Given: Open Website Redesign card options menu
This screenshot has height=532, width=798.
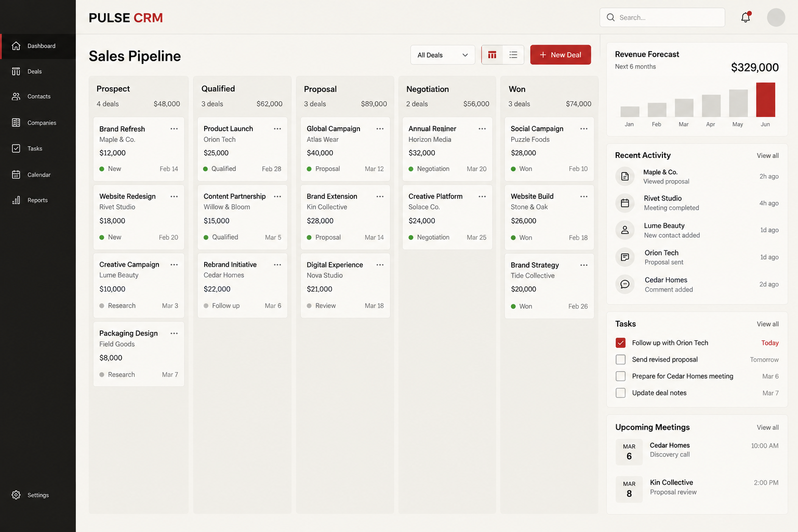Looking at the screenshot, I should pyautogui.click(x=174, y=196).
